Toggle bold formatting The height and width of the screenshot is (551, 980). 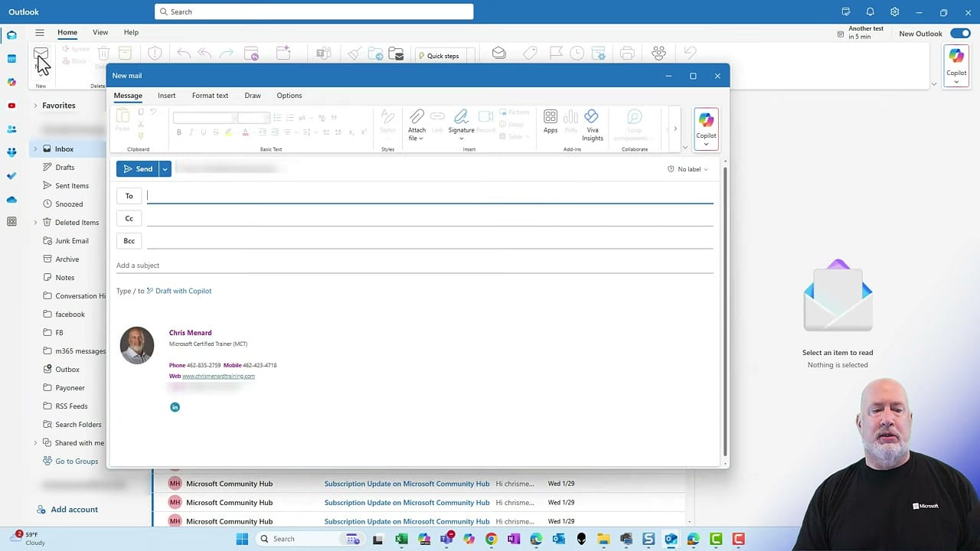pyautogui.click(x=179, y=132)
